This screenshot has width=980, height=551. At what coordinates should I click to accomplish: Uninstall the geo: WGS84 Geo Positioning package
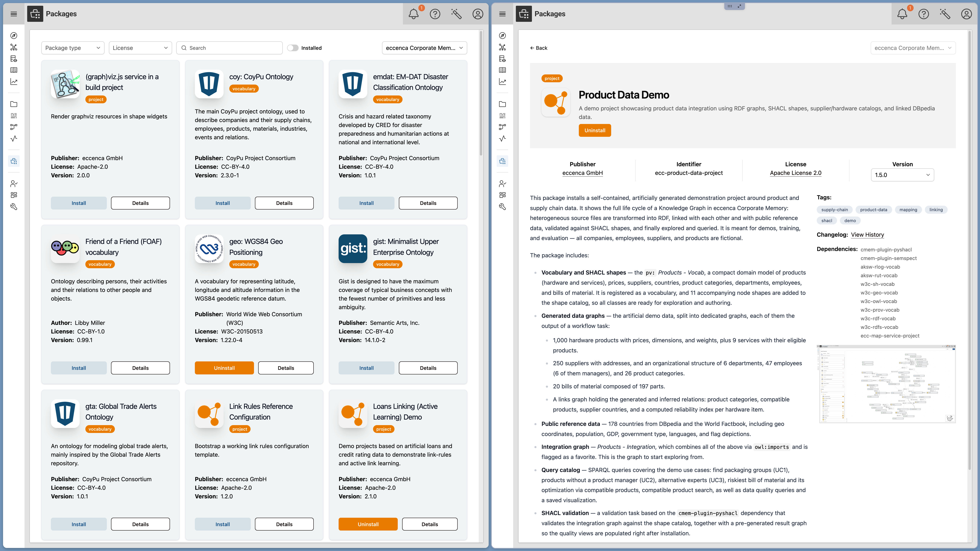coord(224,368)
